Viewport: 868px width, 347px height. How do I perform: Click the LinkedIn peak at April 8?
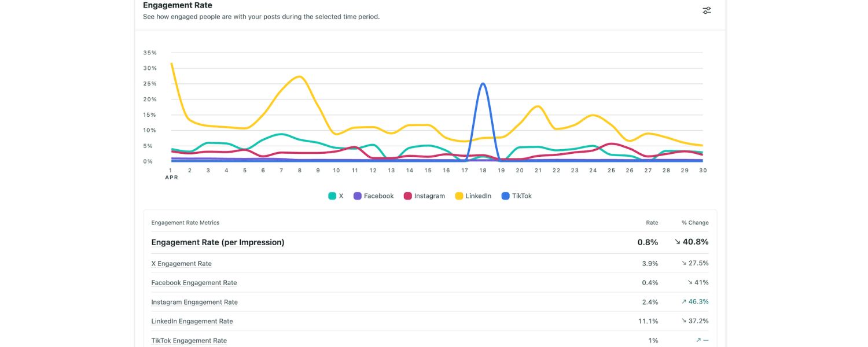pos(299,76)
